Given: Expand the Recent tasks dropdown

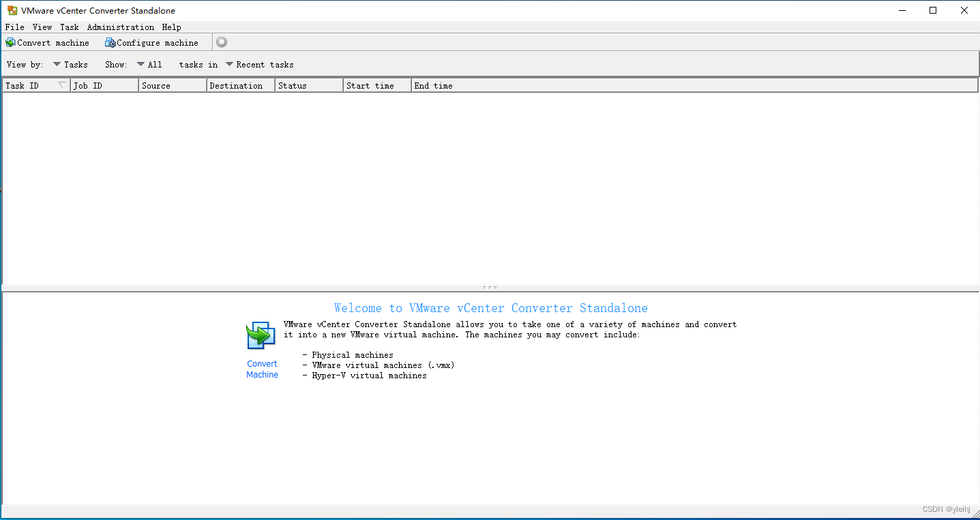Looking at the screenshot, I should coord(260,65).
